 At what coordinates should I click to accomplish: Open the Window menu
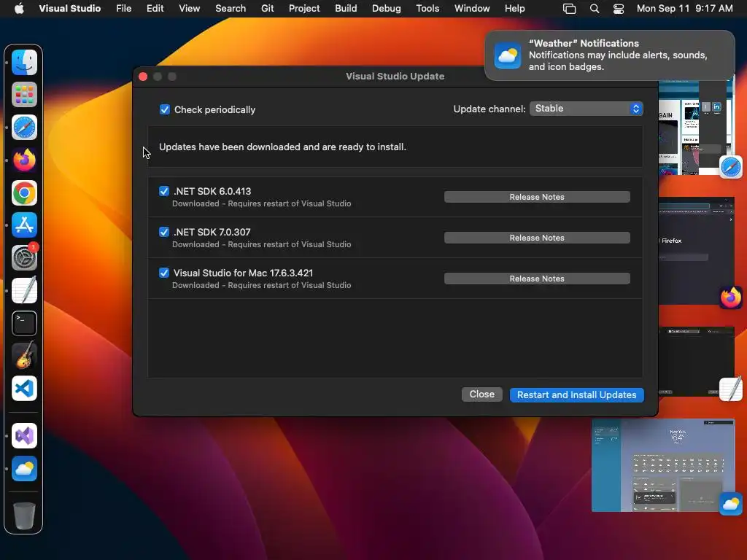[x=472, y=8]
